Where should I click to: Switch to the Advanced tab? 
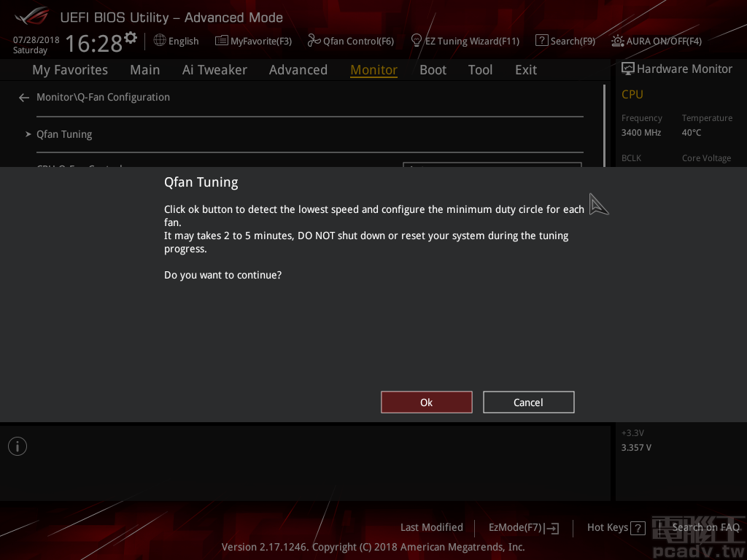coord(298,70)
